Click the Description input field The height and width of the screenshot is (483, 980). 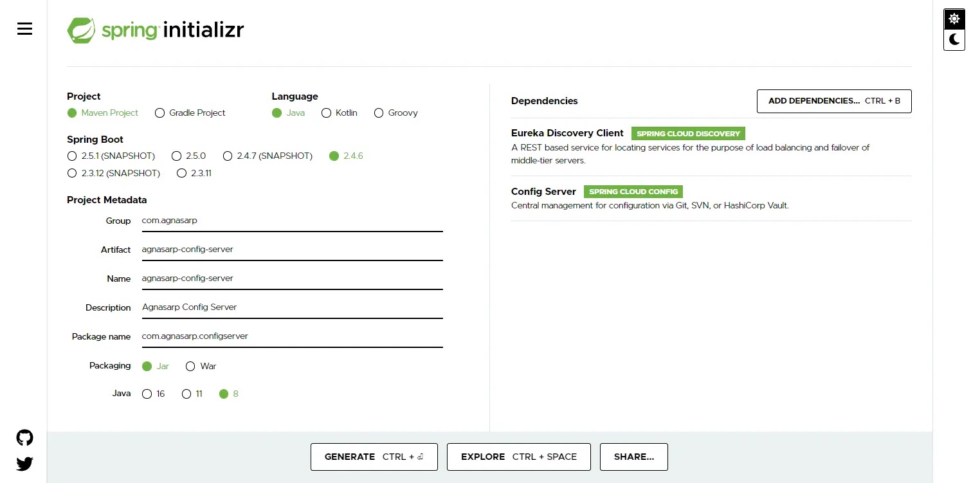pos(292,307)
